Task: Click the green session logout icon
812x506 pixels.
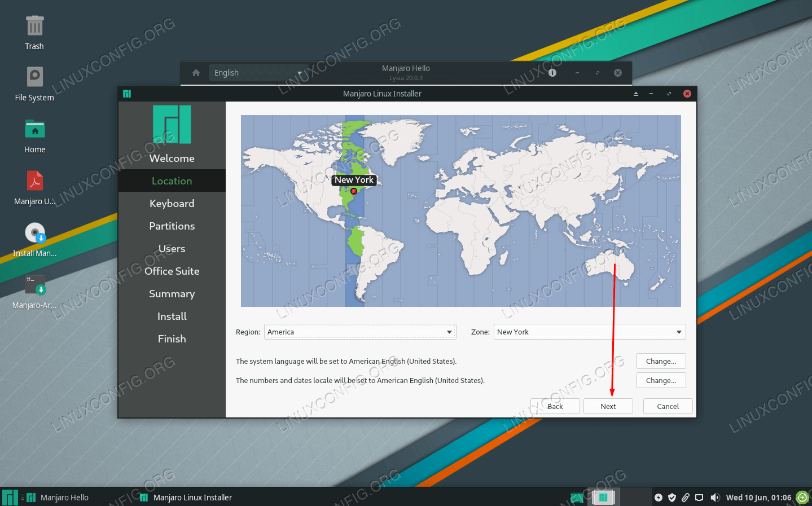Action: (x=802, y=498)
